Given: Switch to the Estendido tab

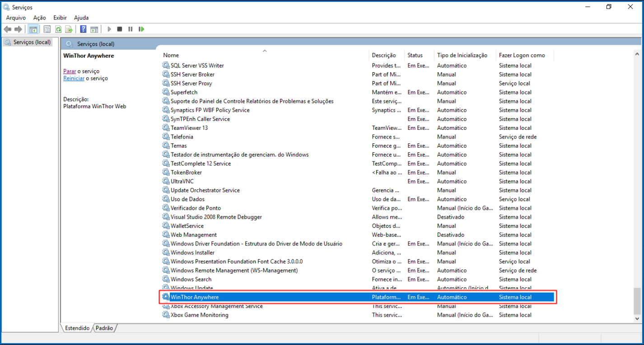Looking at the screenshot, I should [x=77, y=328].
